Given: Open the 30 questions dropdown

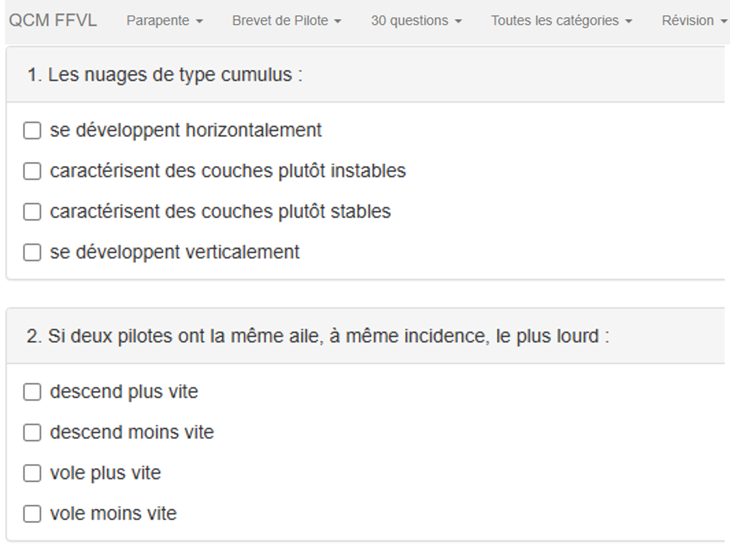Looking at the screenshot, I should 416,21.
